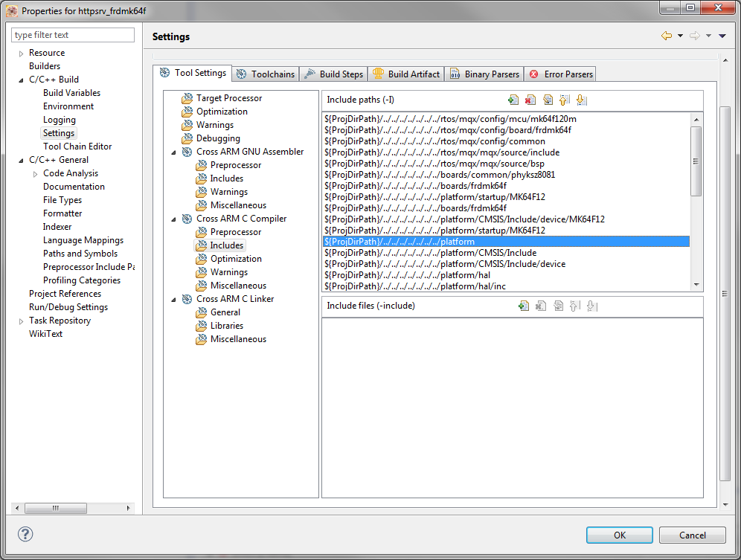Collapse the C/C++ Build node
The height and width of the screenshot is (560, 741).
tap(21, 80)
